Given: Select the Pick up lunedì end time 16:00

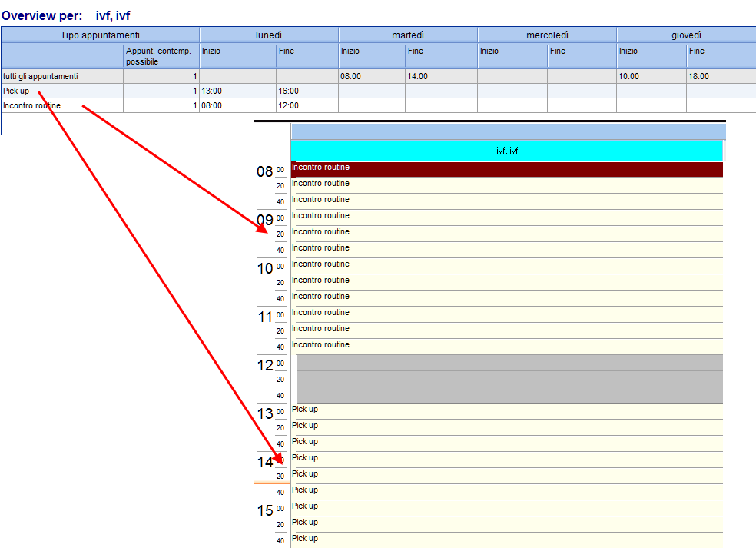Looking at the screenshot, I should point(307,91).
